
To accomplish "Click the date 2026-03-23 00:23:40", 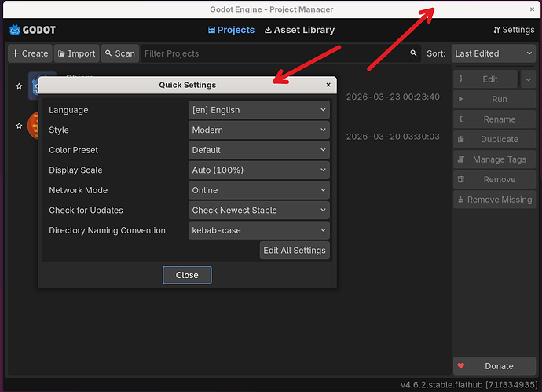I will point(393,97).
